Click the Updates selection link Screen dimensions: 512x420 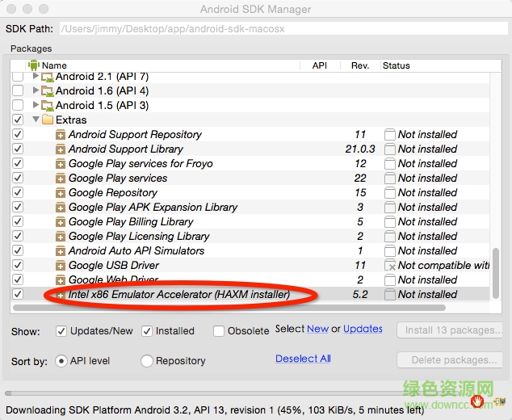tap(363, 329)
